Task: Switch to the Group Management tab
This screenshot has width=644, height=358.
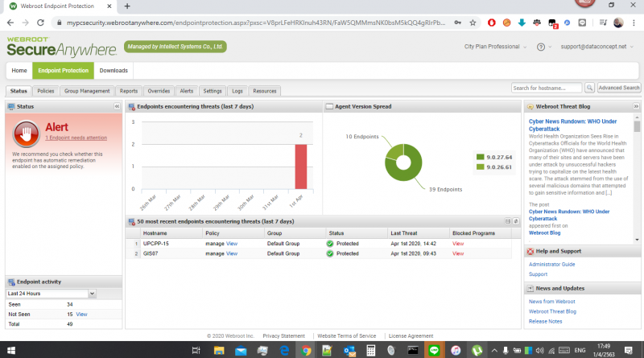Action: pos(87,91)
